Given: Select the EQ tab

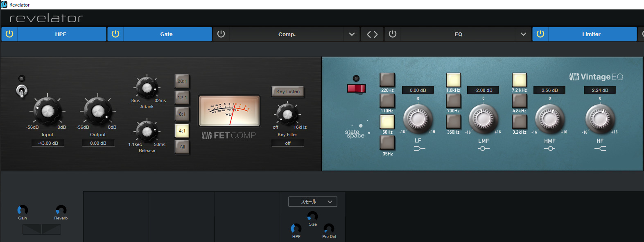Looking at the screenshot, I should point(459,34).
